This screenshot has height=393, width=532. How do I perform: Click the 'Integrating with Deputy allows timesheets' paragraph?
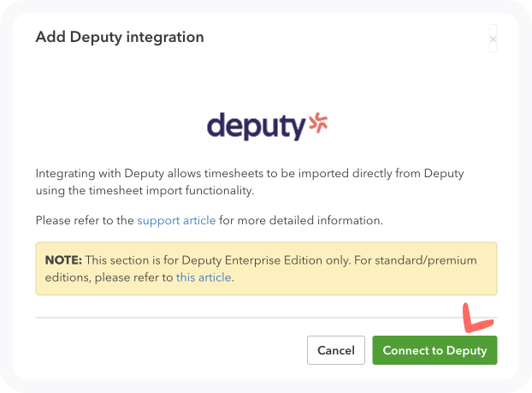tap(250, 182)
